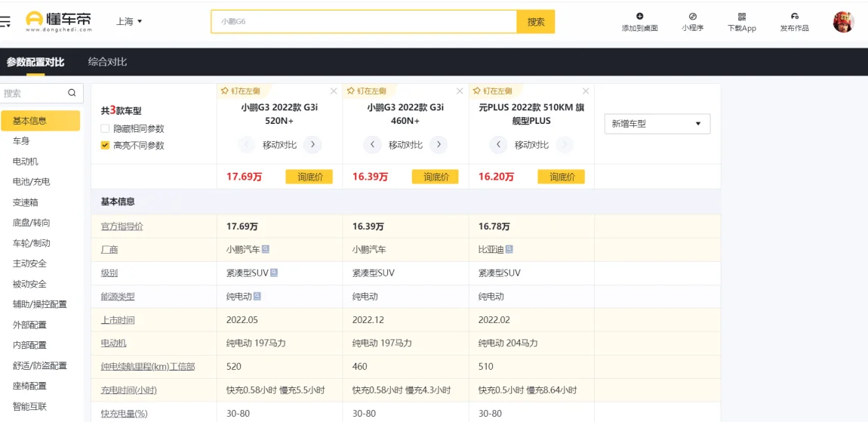
Task: Move G3i 520N+ column right
Action: (x=312, y=144)
